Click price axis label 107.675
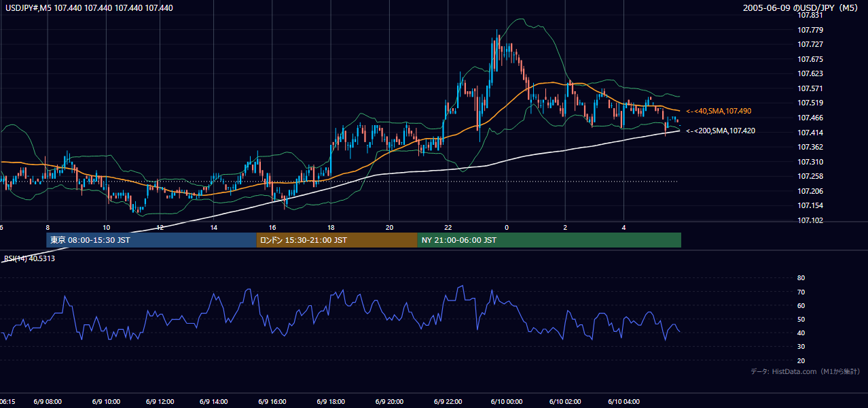 pos(810,59)
